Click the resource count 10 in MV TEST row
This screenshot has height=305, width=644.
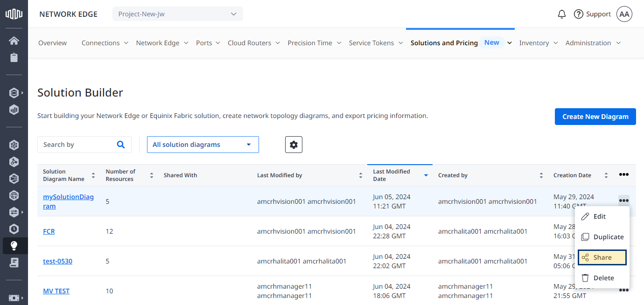[x=109, y=291]
